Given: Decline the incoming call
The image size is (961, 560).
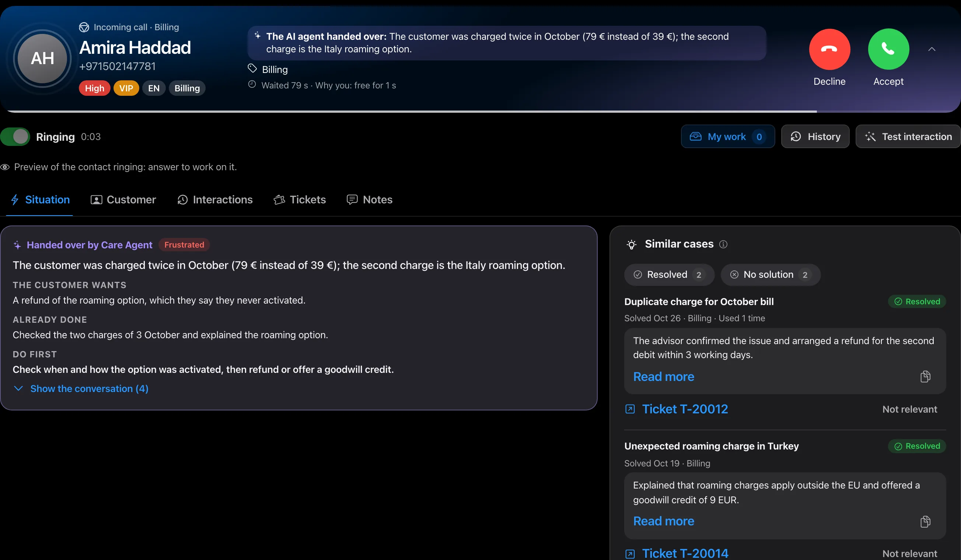Looking at the screenshot, I should 829,49.
